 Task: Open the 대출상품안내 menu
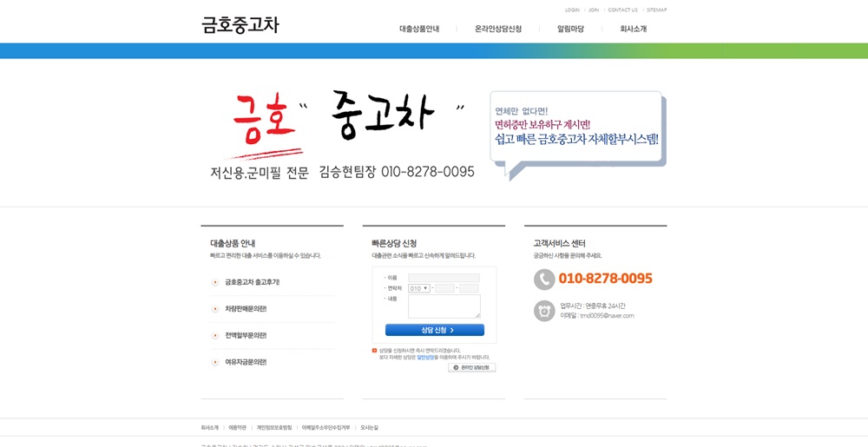click(x=419, y=29)
